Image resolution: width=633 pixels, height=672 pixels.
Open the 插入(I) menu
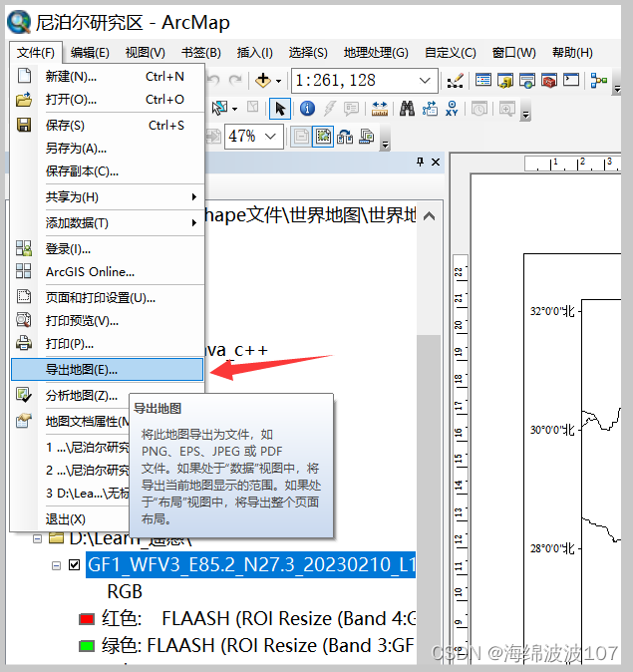(x=254, y=52)
